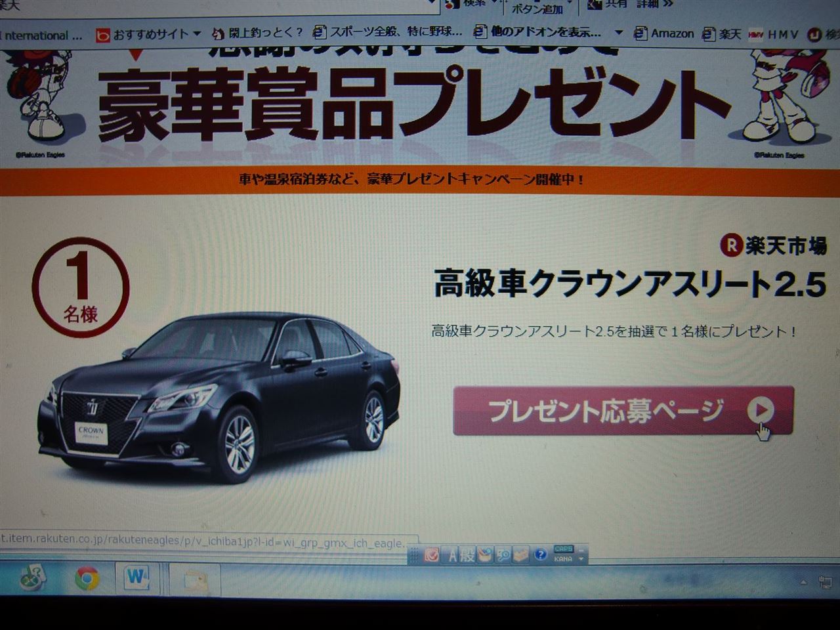Viewport: 840px width, 630px height.
Task: Click the ボタン追加 toolbar item
Action: 537,9
